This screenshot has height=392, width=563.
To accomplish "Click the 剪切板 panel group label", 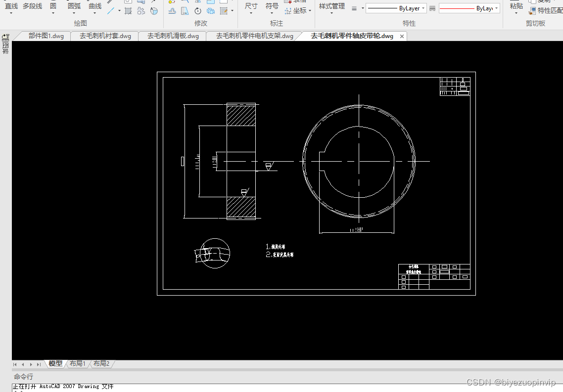I will click(535, 23).
